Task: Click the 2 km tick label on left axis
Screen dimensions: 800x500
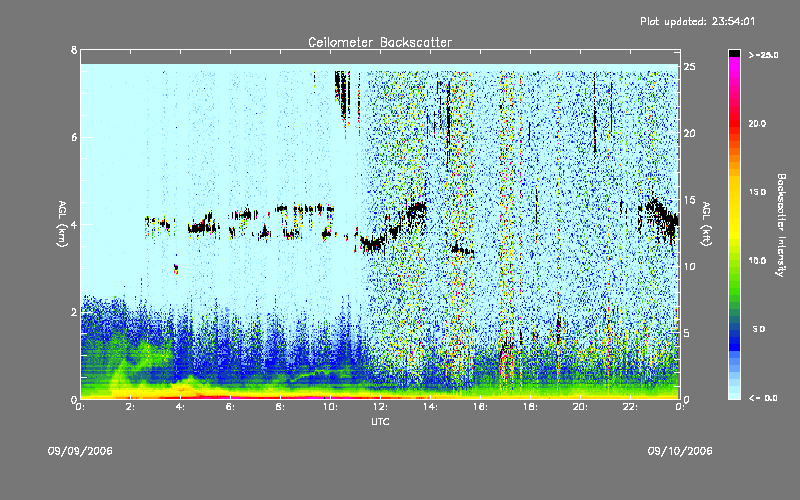Action: click(74, 312)
